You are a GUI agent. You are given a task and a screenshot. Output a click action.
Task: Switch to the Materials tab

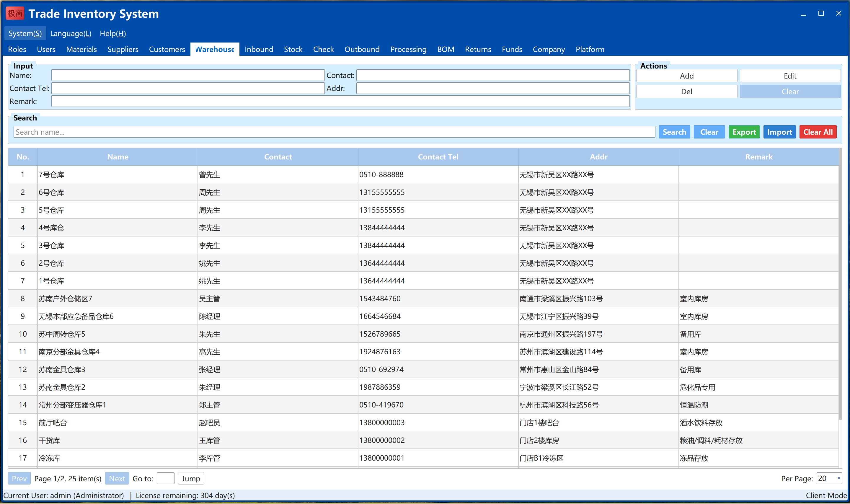coord(81,49)
